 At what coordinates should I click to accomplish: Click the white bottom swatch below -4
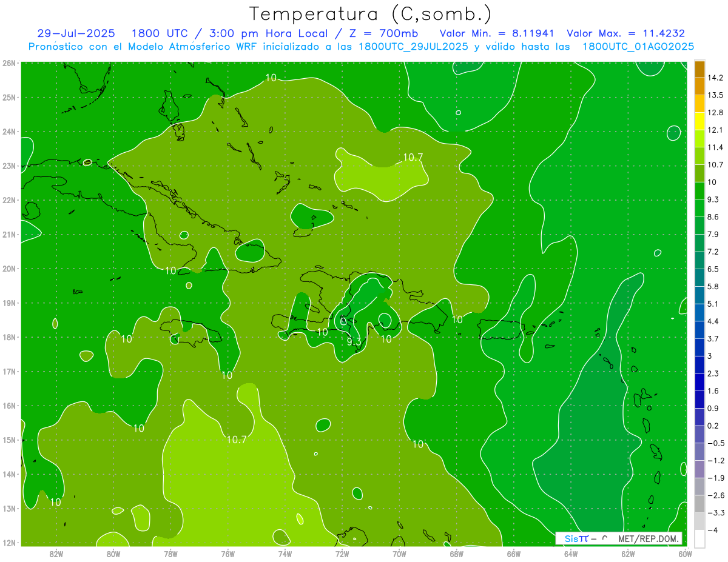pos(699,538)
